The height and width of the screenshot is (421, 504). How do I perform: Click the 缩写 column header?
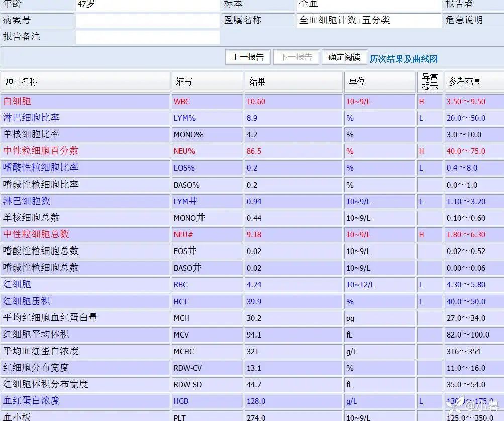pos(208,82)
